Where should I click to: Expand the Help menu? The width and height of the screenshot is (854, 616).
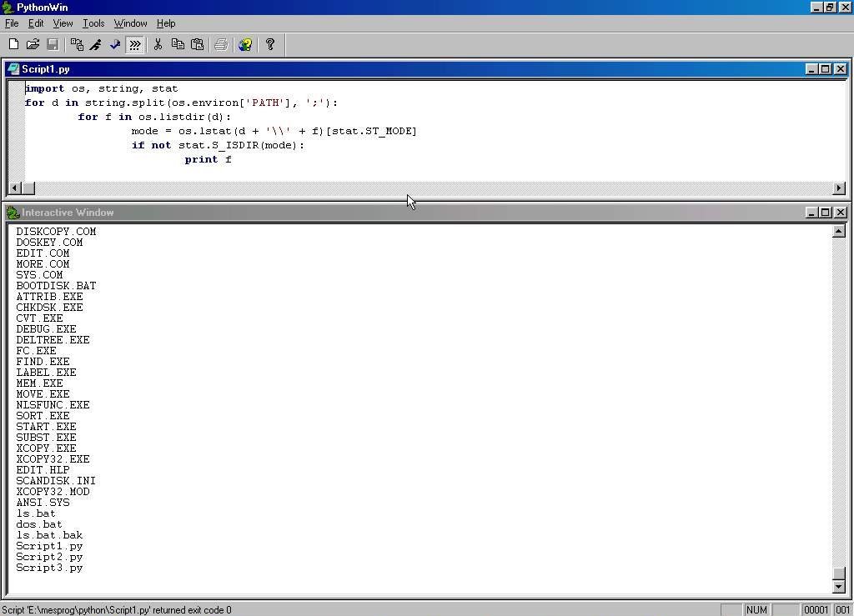pos(166,23)
